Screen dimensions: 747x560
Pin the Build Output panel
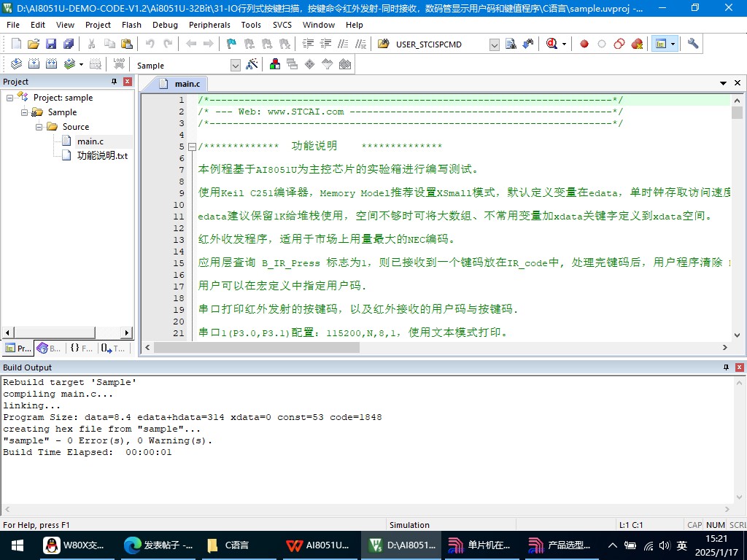click(x=726, y=367)
